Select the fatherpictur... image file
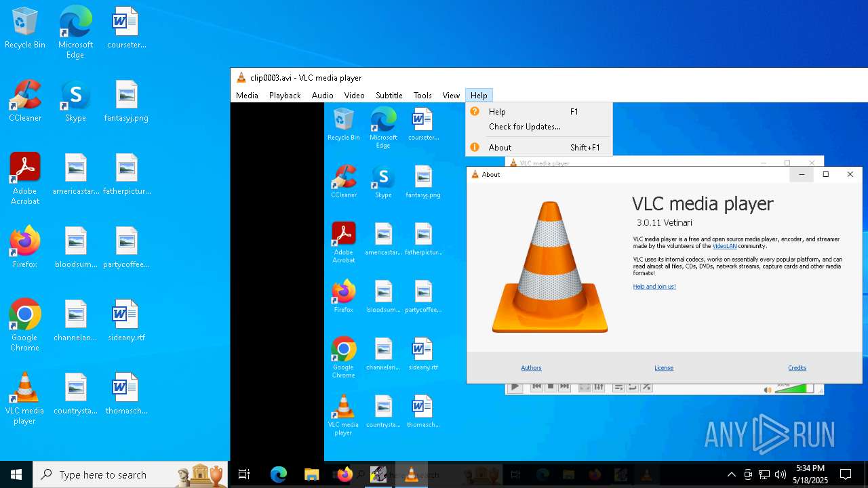868x488 pixels. point(126,175)
